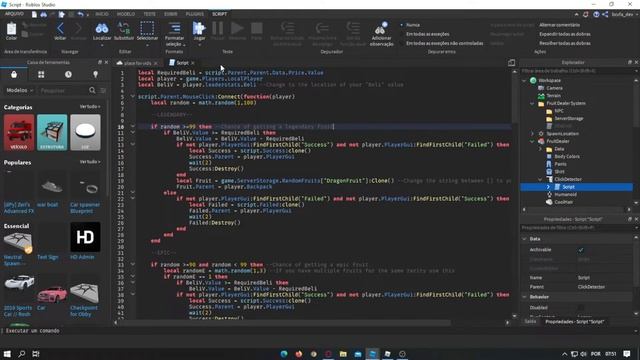Screen dimensions: 640x360
Task: Fold code block at line 10
Action: (133, 127)
